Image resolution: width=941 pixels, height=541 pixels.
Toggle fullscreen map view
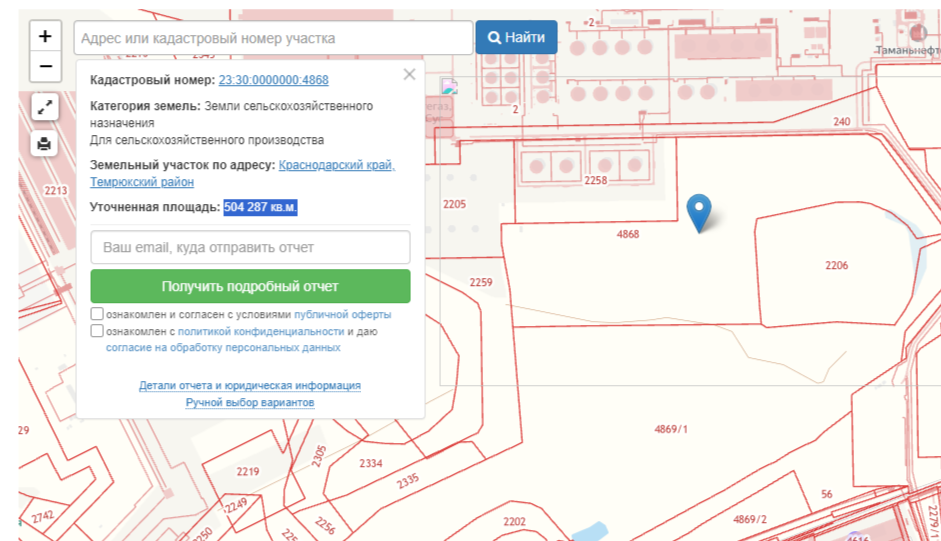44,107
